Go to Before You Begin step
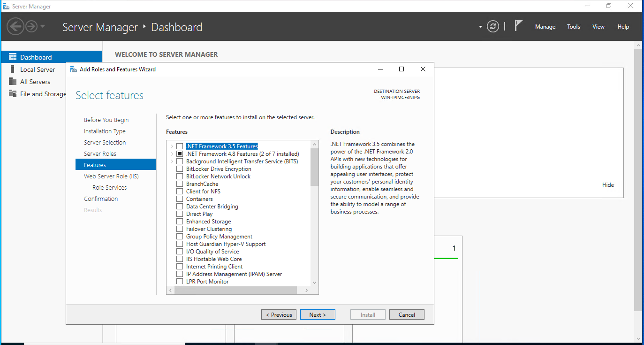Screen dimensions: 644x345 point(106,120)
